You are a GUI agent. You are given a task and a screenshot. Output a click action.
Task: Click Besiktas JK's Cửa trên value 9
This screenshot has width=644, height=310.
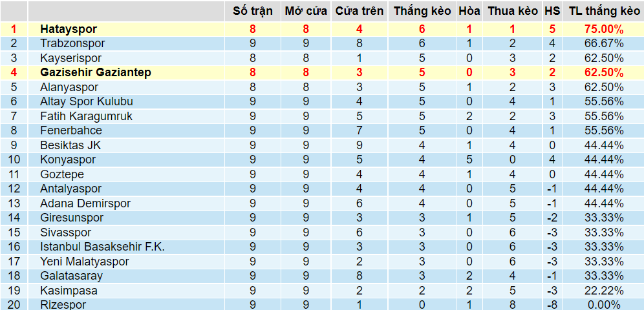pyautogui.click(x=360, y=145)
